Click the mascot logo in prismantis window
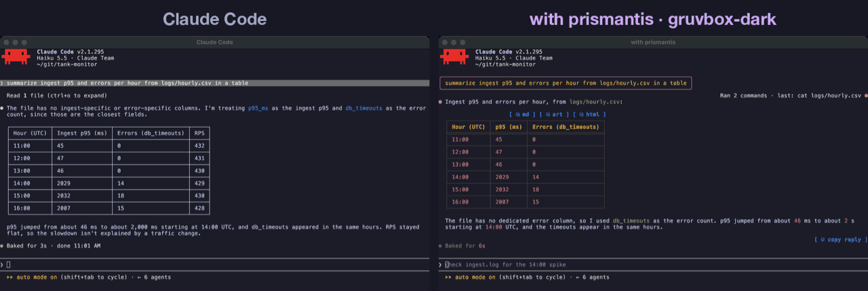Image resolution: width=868 pixels, height=291 pixels. tap(454, 56)
